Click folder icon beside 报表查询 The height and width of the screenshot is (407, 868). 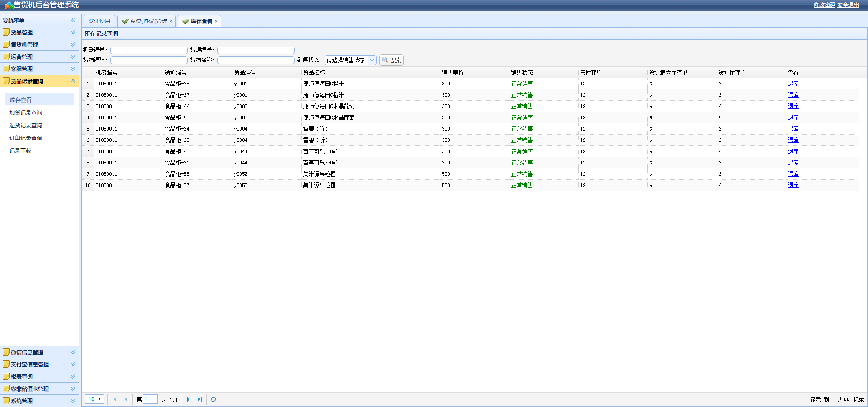[x=6, y=376]
